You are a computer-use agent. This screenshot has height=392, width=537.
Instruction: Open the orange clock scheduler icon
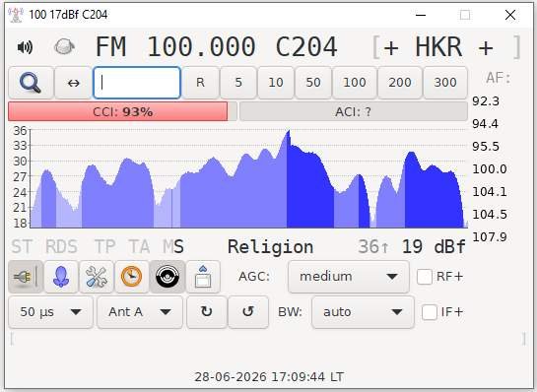pos(132,277)
